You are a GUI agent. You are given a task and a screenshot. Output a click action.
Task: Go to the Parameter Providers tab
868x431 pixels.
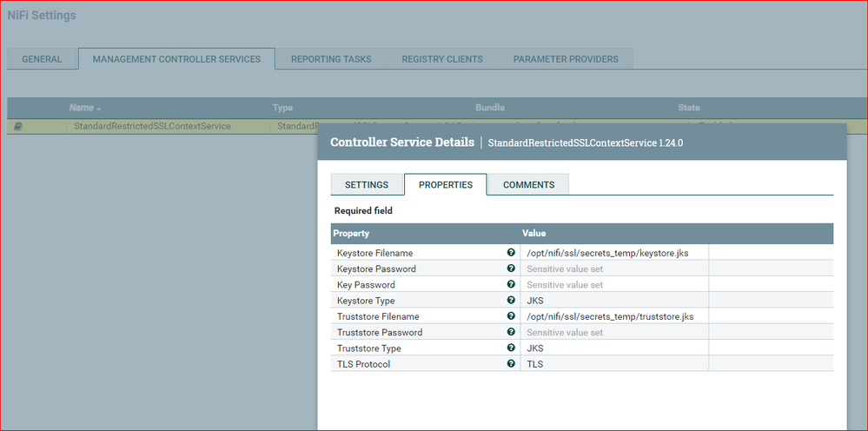click(566, 59)
